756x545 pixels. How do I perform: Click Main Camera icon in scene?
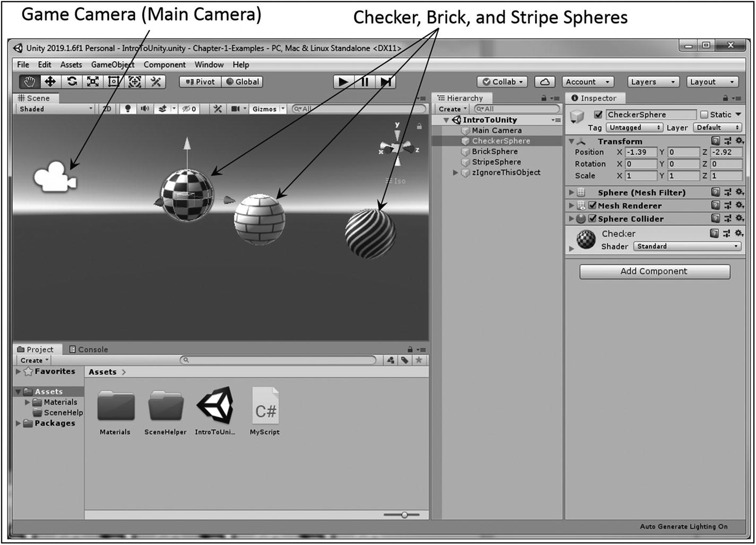pos(55,176)
